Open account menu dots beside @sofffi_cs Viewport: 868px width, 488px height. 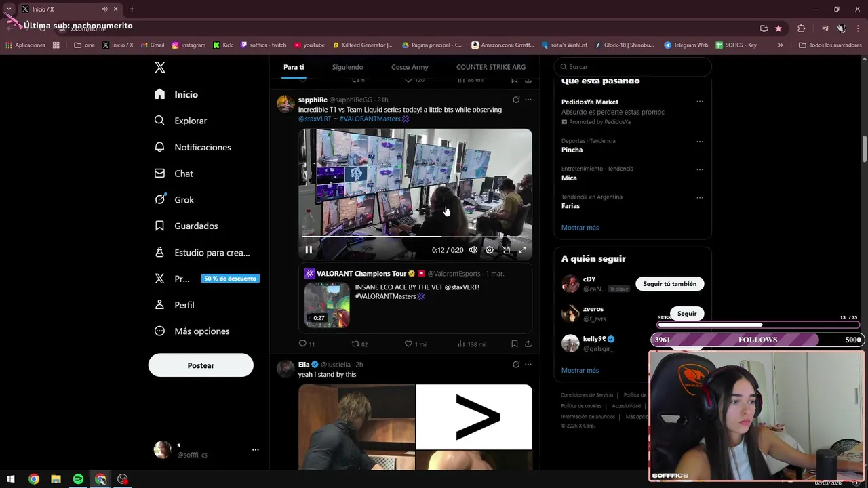pos(256,449)
